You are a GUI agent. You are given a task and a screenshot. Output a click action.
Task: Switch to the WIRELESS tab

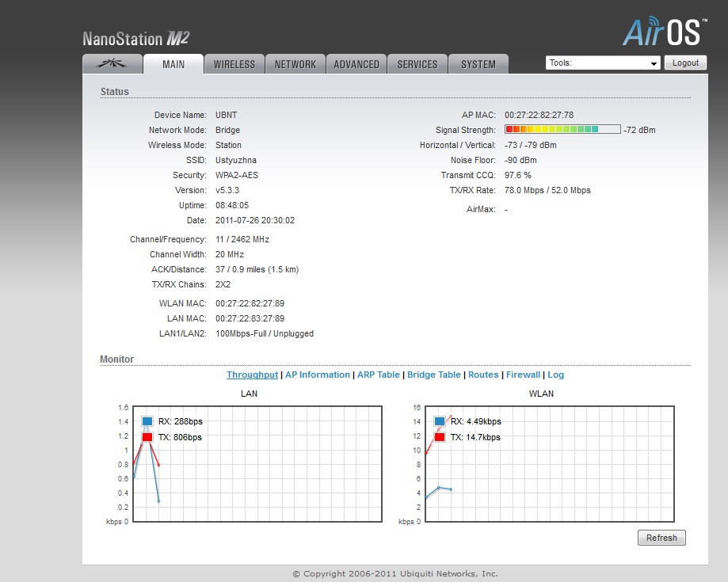click(234, 64)
